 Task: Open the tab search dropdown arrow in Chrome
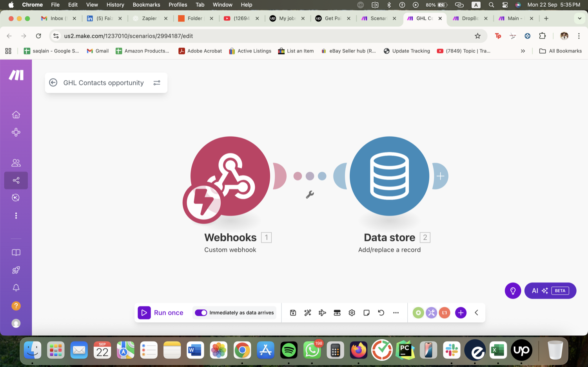pos(579,18)
